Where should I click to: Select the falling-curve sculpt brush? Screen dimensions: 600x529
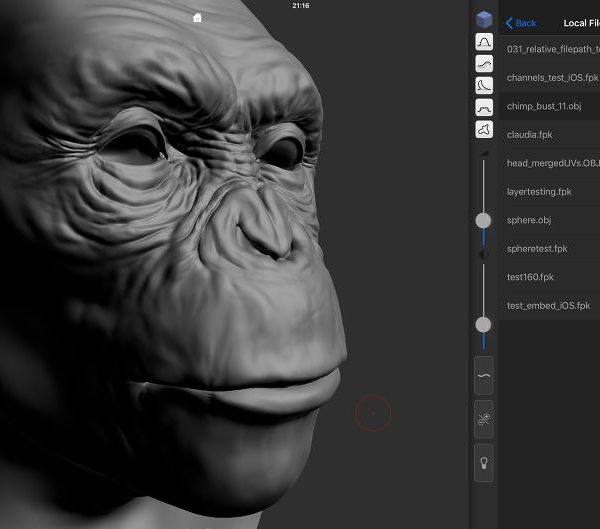point(484,85)
